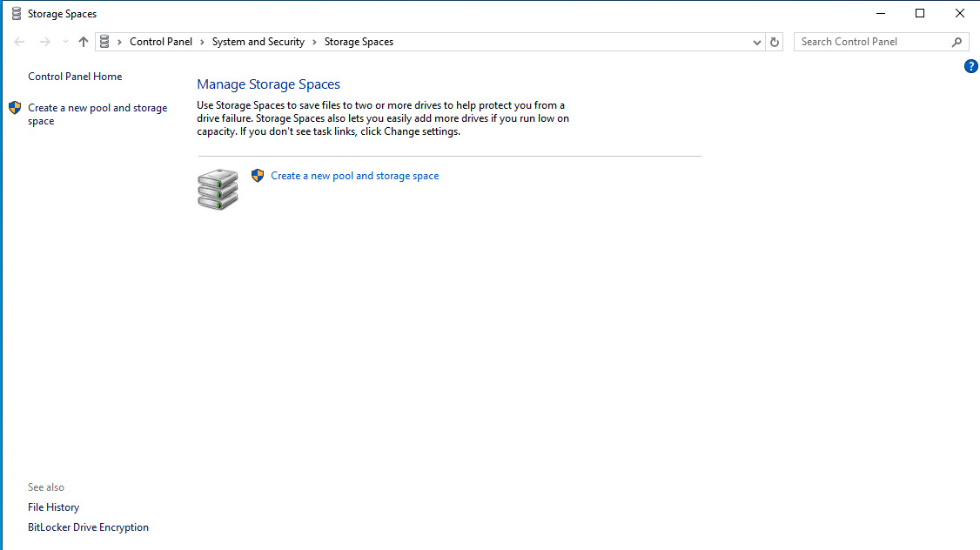Viewport: 980px width, 550px height.
Task: Open BitLocker Drive Encryption
Action: coord(88,527)
